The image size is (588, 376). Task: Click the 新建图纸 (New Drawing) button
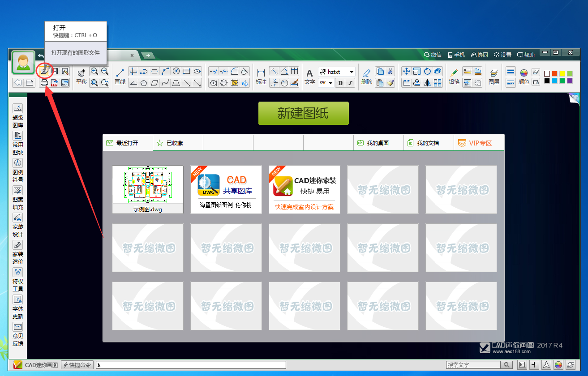(304, 113)
